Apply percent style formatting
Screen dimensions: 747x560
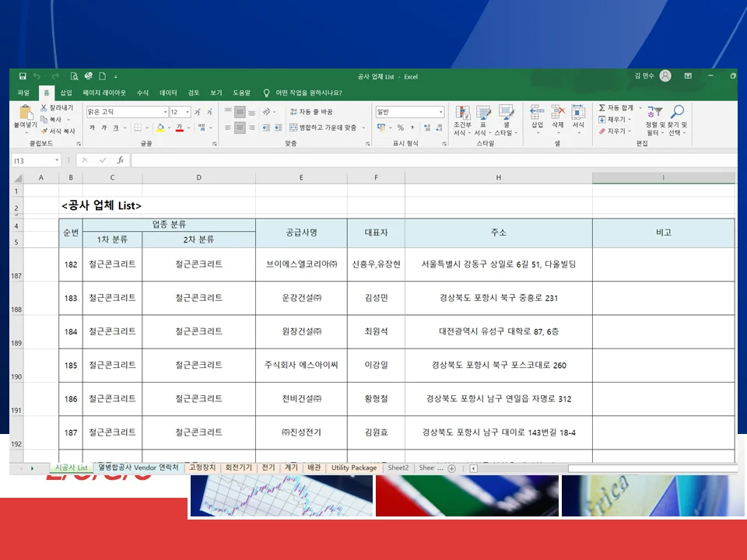(x=401, y=128)
